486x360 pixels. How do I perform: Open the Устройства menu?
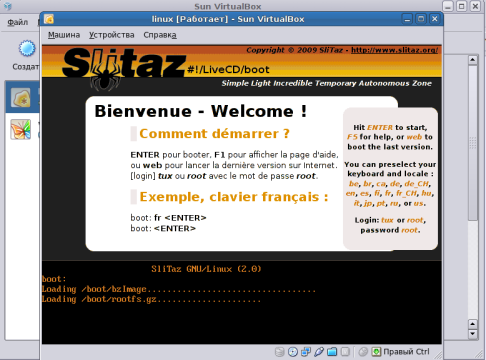pos(112,35)
